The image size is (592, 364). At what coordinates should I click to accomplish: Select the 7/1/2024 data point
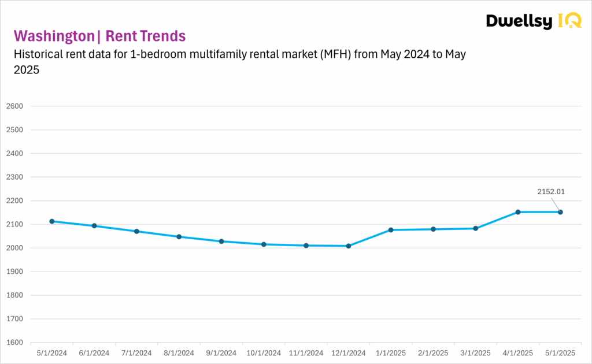coord(136,231)
